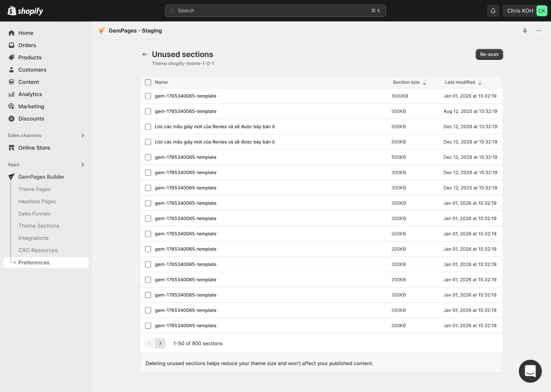
Task: Click the Discounts icon in the sidebar
Action: pos(11,119)
